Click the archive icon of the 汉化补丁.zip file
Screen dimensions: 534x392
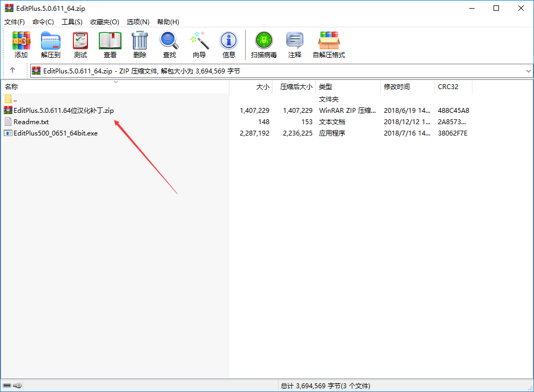tap(8, 110)
